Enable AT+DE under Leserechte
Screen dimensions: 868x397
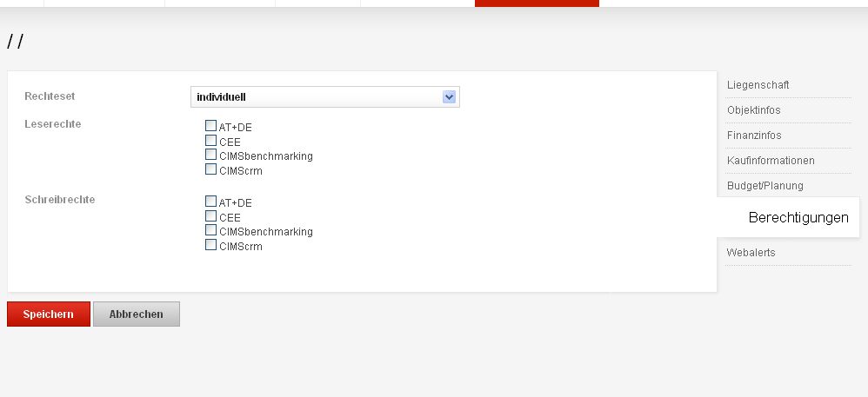(210, 126)
